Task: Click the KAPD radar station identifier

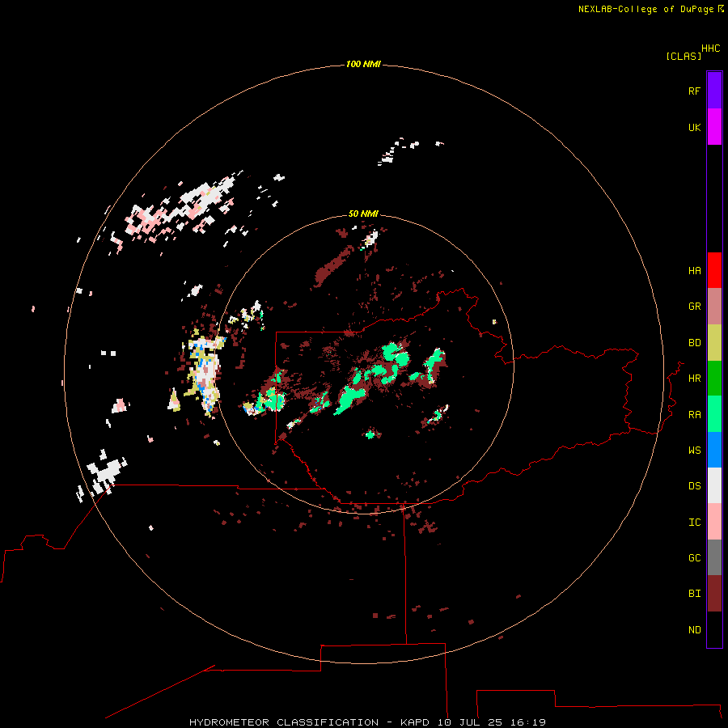Action: point(415,722)
